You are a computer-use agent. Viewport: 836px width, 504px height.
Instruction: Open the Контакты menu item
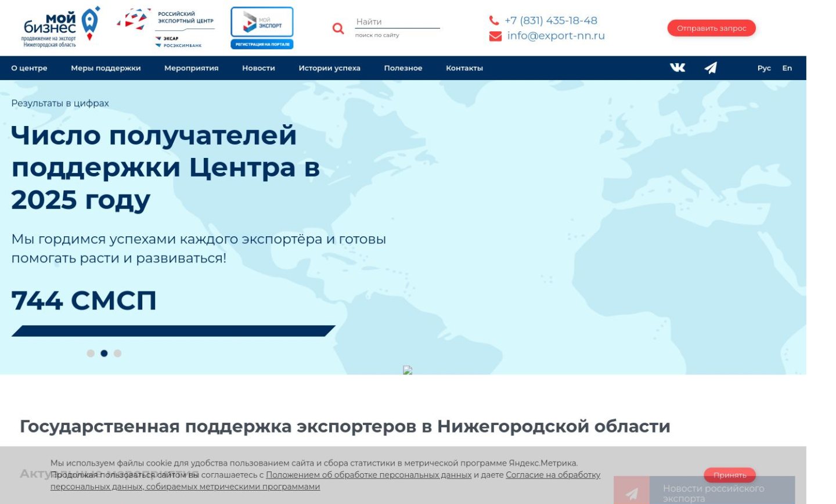point(464,68)
